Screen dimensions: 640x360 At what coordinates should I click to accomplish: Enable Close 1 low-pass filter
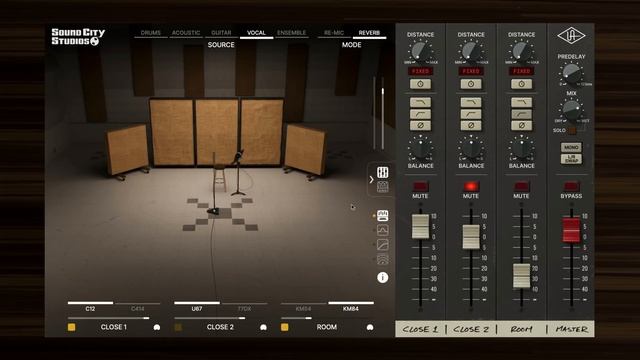pos(420,102)
